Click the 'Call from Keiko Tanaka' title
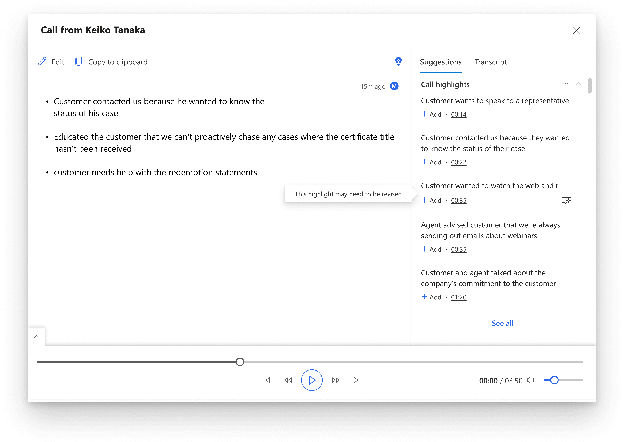This screenshot has width=624, height=442. (x=93, y=30)
